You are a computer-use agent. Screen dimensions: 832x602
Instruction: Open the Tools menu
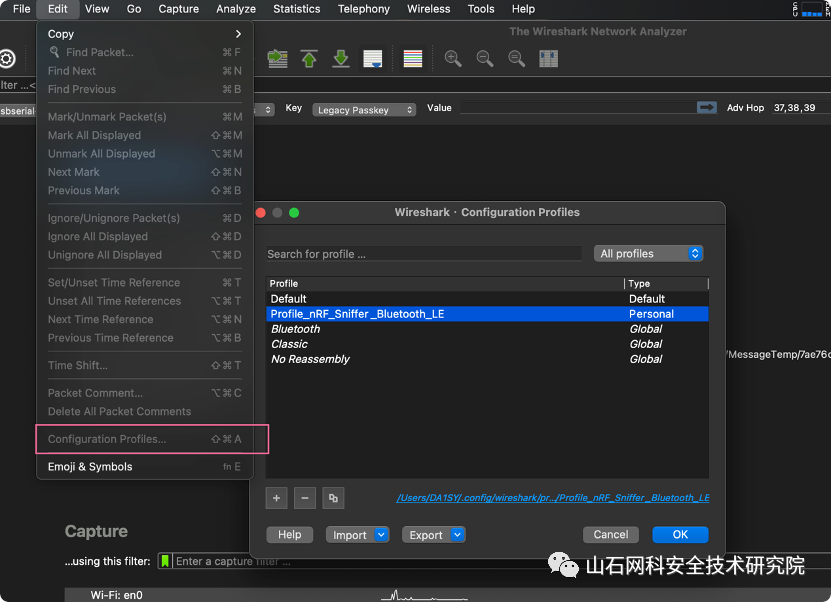click(x=481, y=9)
